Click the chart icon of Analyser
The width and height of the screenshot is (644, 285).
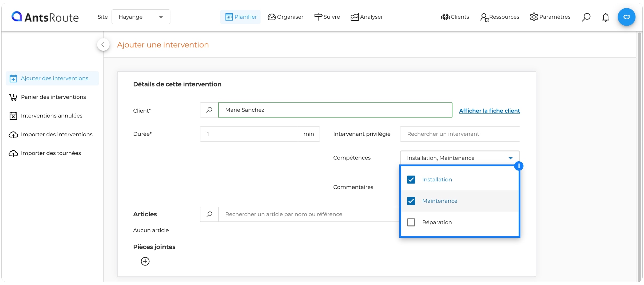click(x=354, y=17)
